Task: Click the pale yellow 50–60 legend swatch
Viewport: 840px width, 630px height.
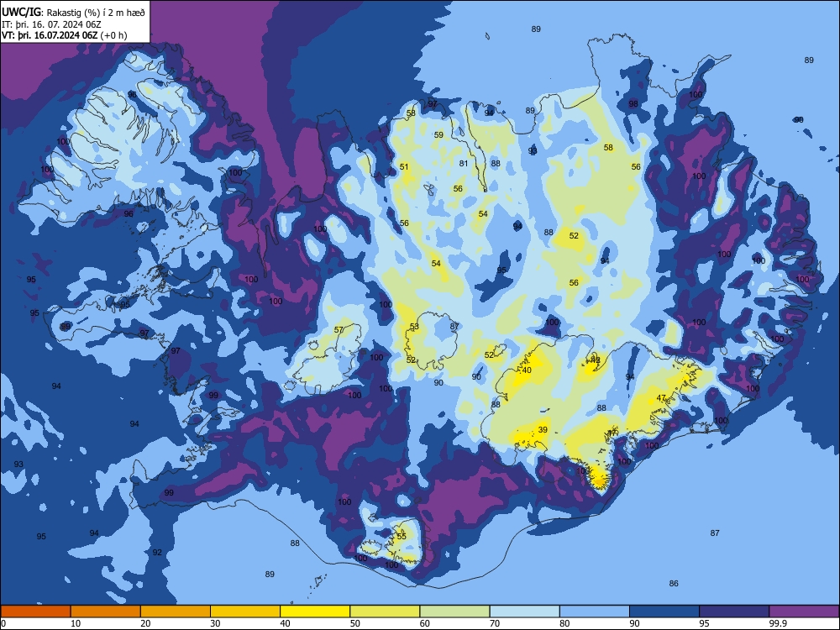Action: (385, 612)
